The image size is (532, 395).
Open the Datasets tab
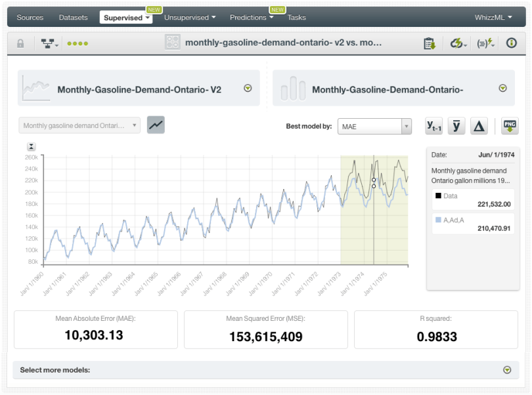click(x=72, y=18)
